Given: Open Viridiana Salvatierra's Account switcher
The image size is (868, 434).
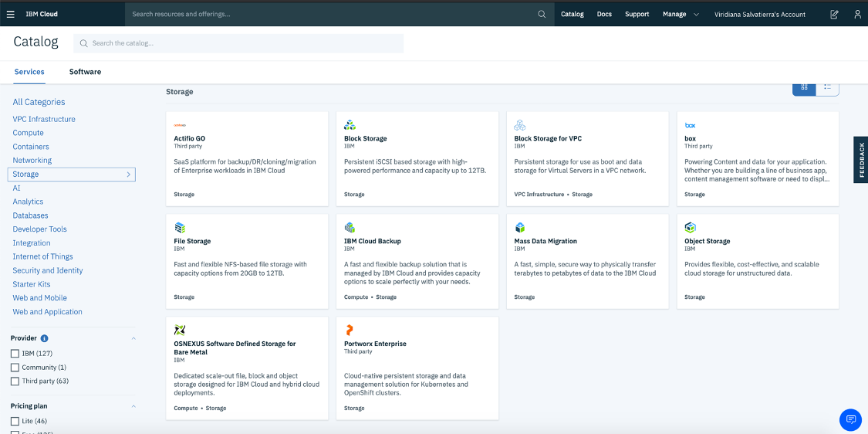Looking at the screenshot, I should (760, 15).
